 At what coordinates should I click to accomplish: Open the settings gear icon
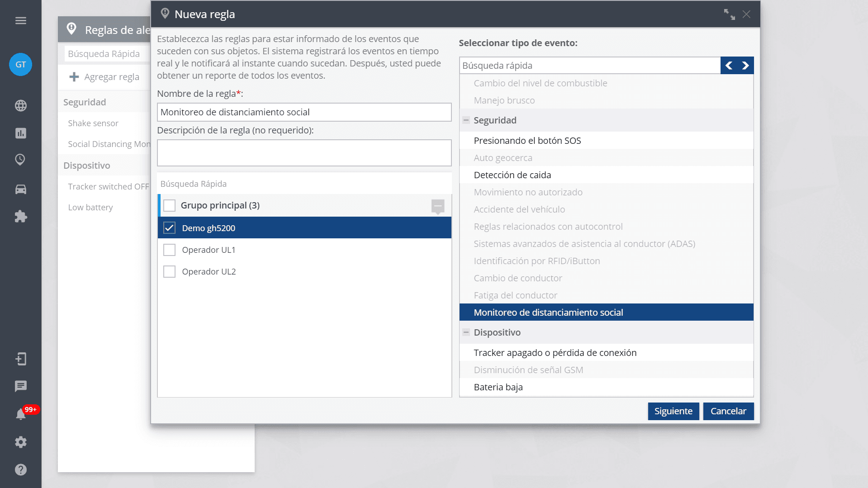[x=21, y=442]
